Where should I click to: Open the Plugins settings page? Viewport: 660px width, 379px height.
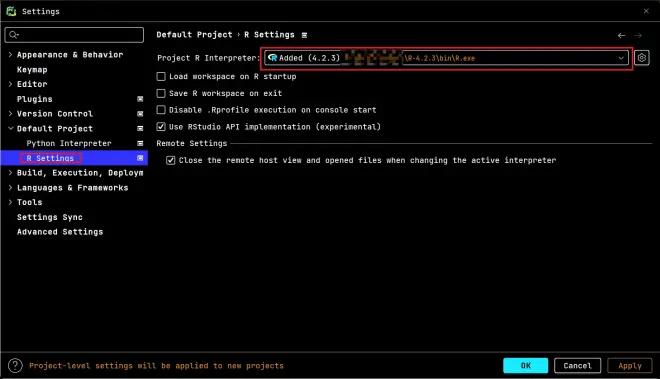click(x=35, y=99)
